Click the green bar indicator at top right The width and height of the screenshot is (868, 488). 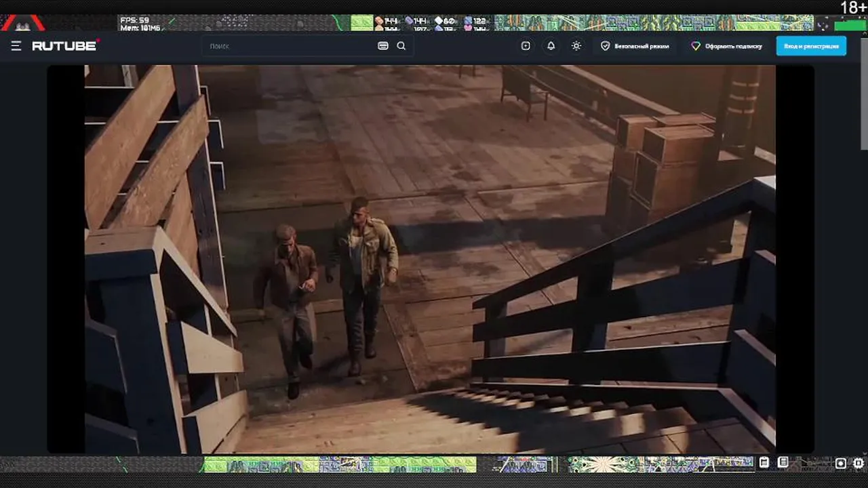point(850,26)
